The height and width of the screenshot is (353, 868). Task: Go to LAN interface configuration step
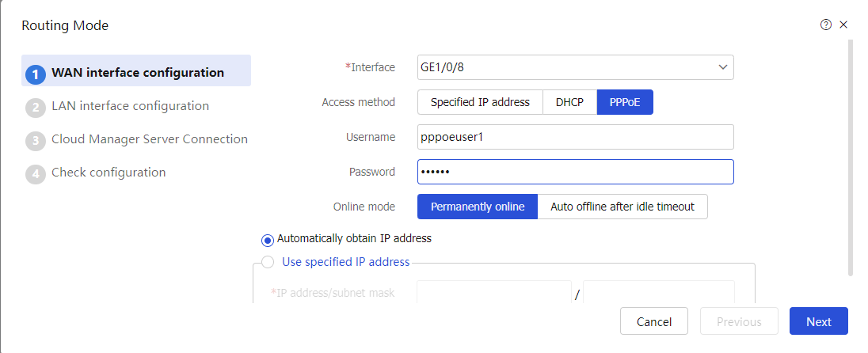coord(130,106)
